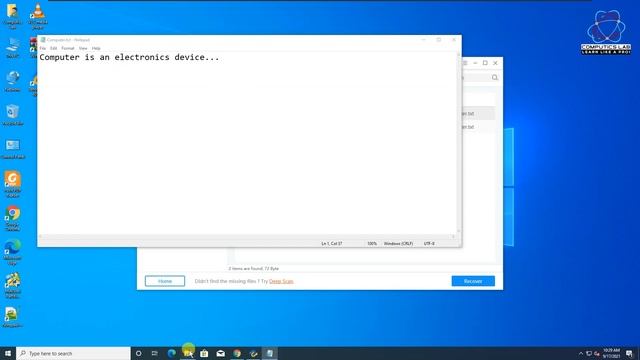Open Microsoft Edge from the taskbar
The height and width of the screenshot is (360, 640).
pos(171,353)
